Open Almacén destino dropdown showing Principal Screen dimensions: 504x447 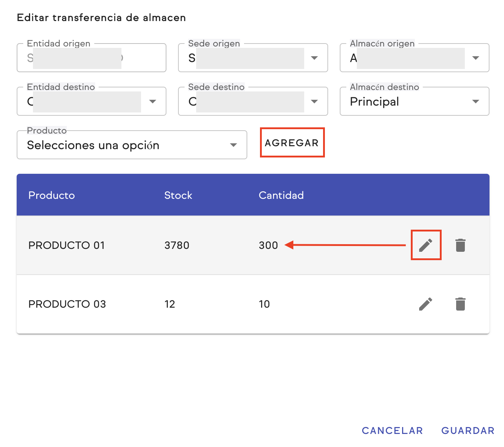point(414,102)
